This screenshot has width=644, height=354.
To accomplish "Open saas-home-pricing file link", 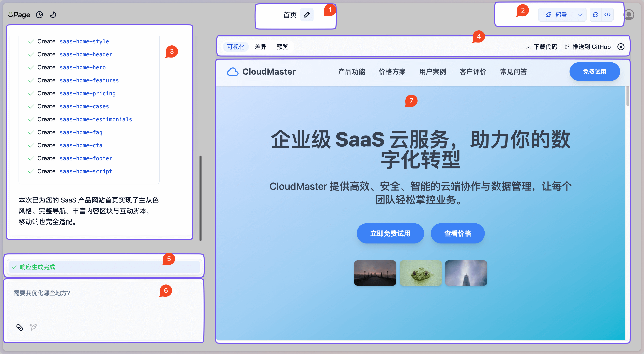I will point(87,93).
